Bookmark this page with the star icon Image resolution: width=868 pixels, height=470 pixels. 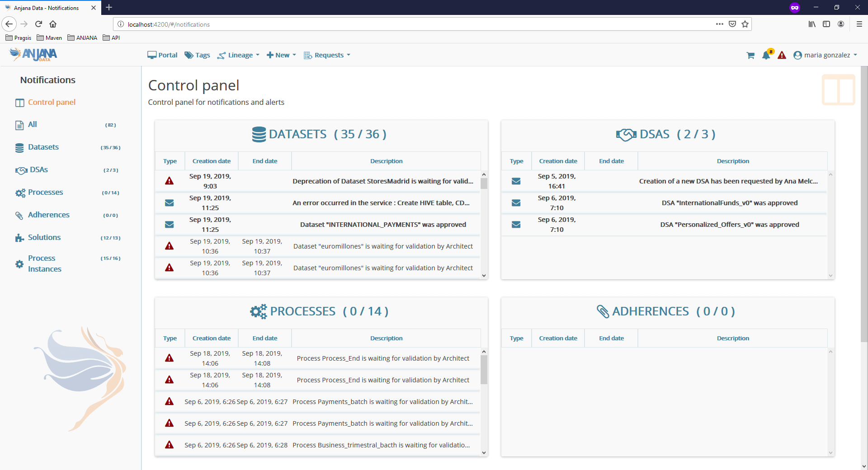click(745, 24)
